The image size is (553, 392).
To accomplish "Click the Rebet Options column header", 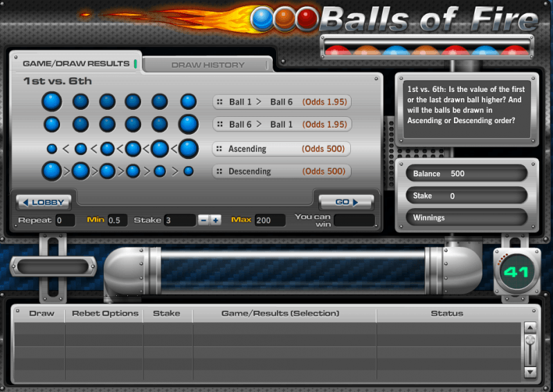I will 105,313.
